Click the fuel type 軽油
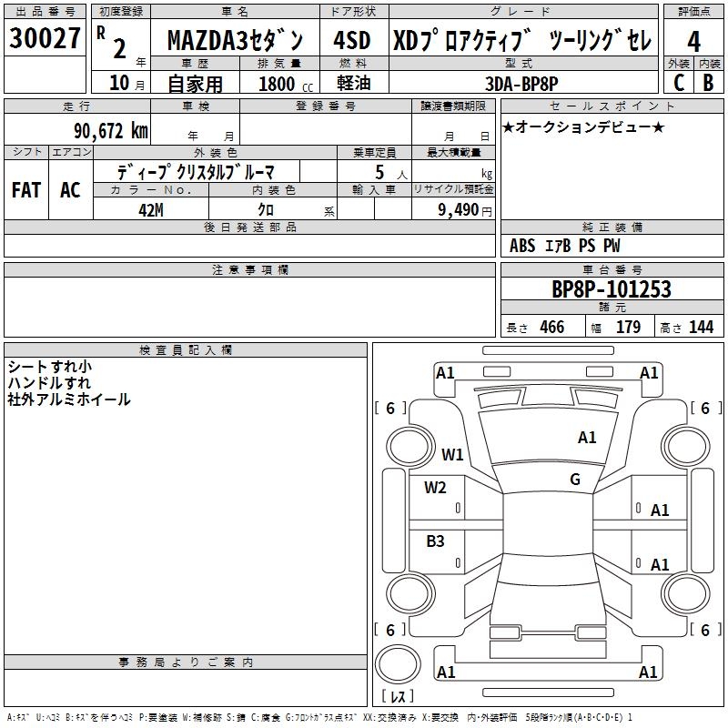The width and height of the screenshot is (728, 728). point(354,83)
